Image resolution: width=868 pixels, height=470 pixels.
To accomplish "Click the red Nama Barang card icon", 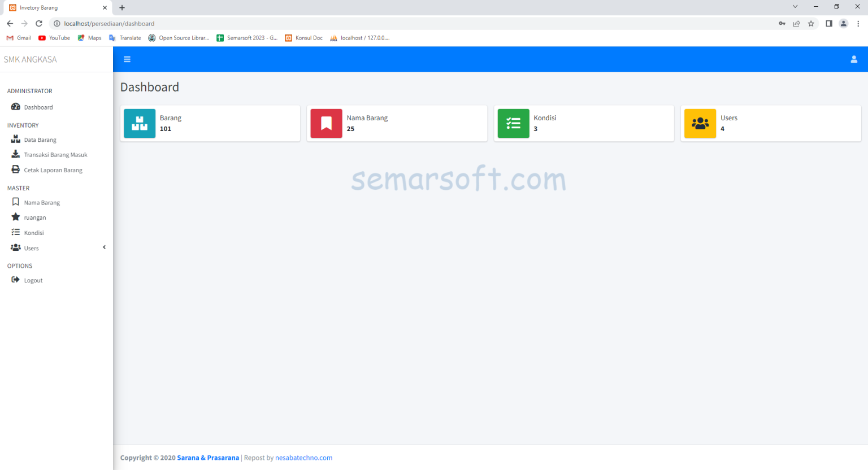I will tap(326, 123).
